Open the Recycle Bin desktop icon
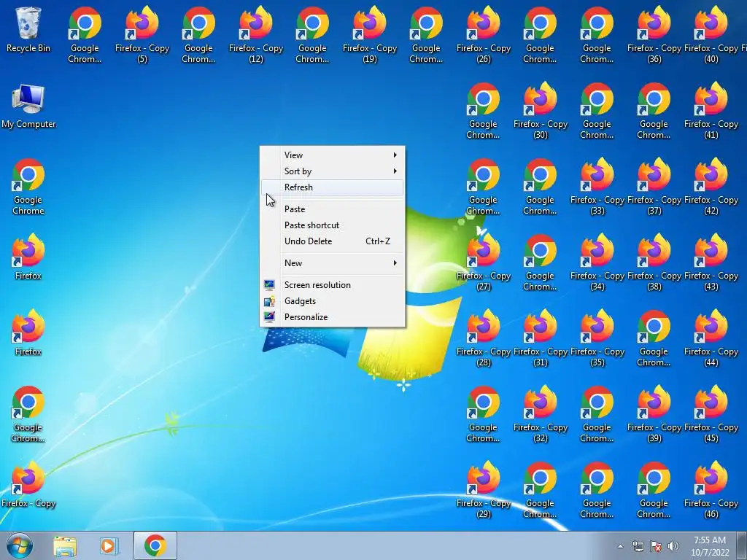The width and height of the screenshot is (747, 560). point(28,29)
